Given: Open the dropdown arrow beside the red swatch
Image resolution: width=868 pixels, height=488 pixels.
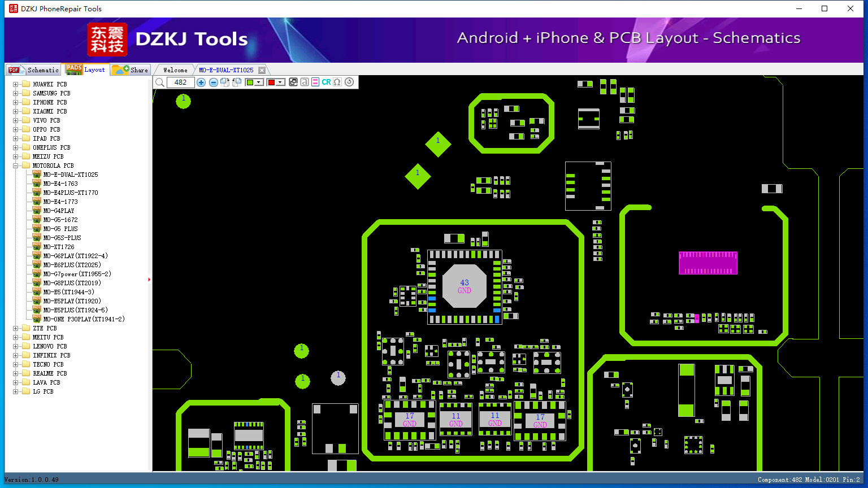Looking at the screenshot, I should [280, 82].
